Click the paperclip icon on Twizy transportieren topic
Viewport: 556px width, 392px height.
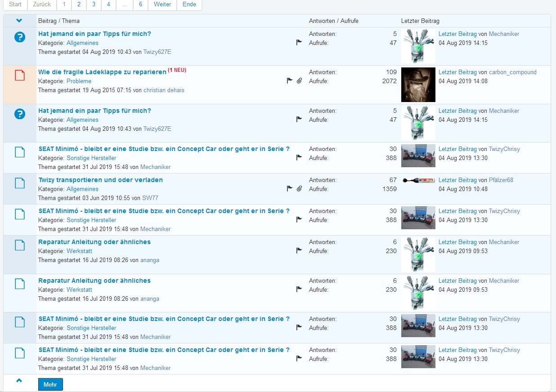point(300,189)
